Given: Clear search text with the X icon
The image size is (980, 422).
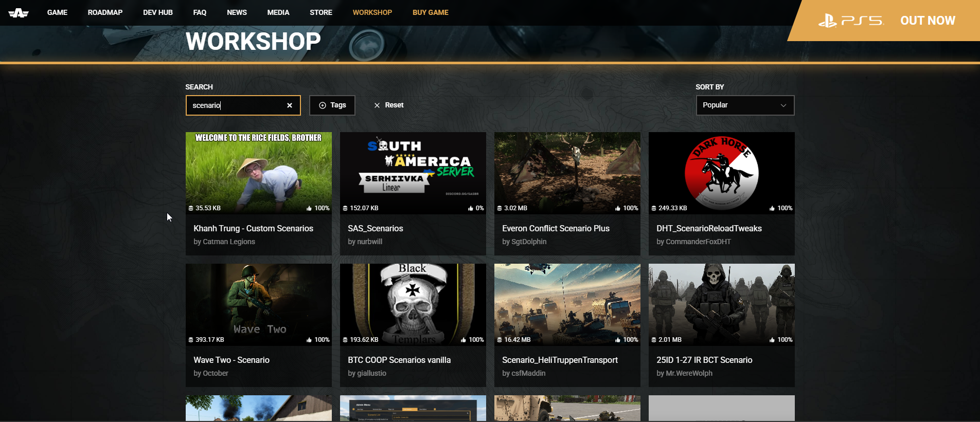Looking at the screenshot, I should tap(290, 105).
